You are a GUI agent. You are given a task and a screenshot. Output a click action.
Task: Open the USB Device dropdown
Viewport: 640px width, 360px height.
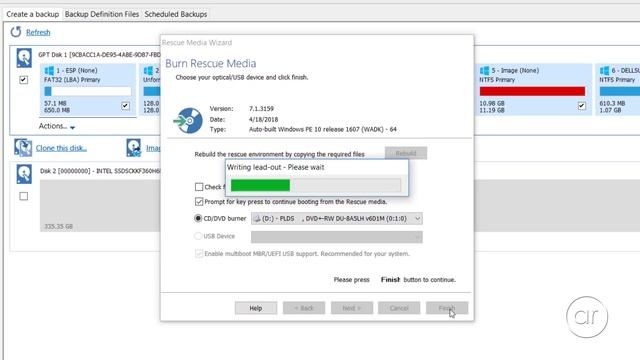[337, 237]
